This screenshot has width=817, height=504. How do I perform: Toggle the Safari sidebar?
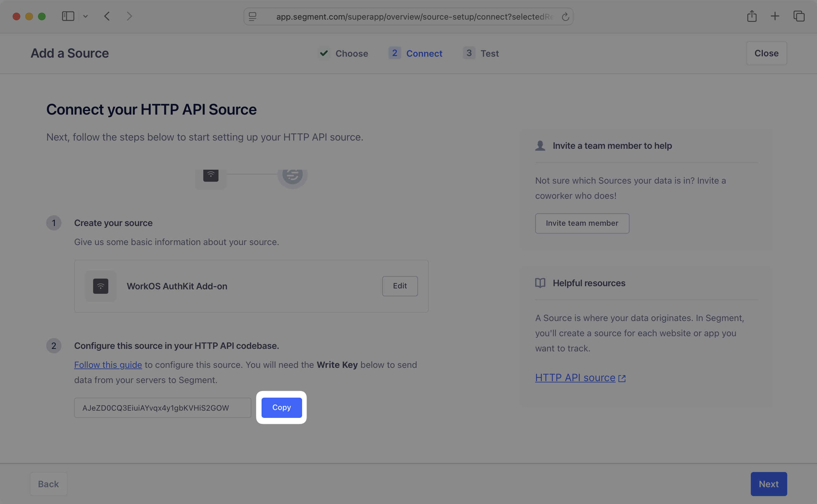68,16
